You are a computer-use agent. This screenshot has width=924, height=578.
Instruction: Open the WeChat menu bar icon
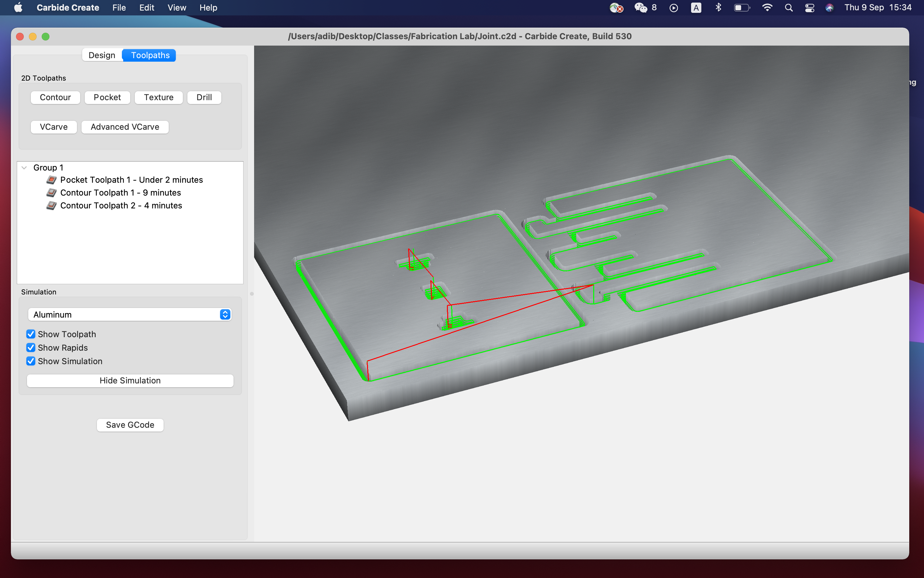[x=641, y=8]
